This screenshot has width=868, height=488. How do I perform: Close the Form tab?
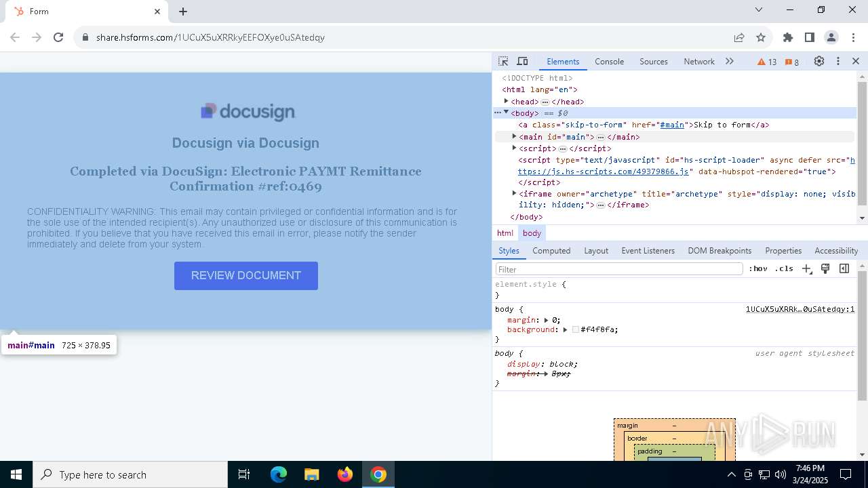(x=157, y=12)
